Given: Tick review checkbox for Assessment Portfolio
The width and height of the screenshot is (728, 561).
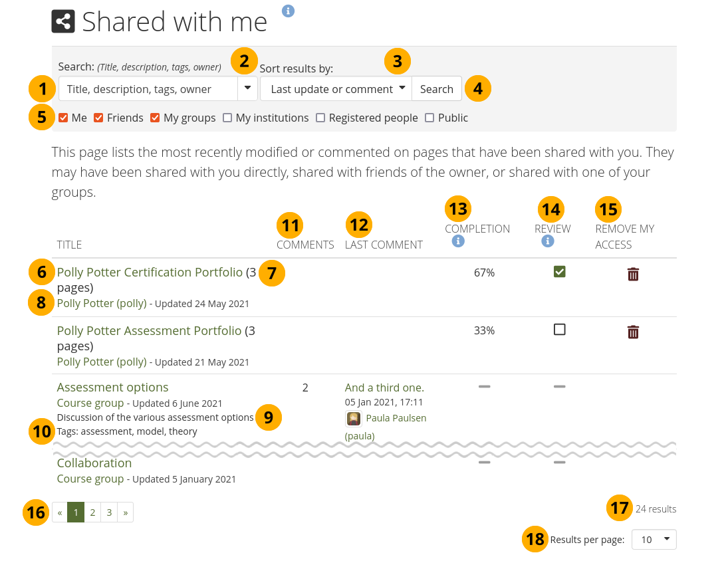Looking at the screenshot, I should [559, 330].
